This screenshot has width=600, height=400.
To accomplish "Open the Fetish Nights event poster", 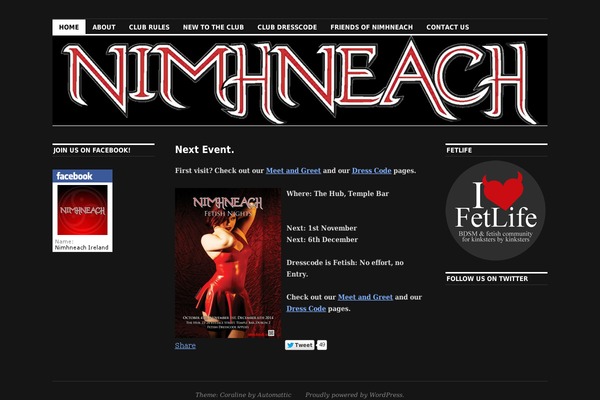I will (x=228, y=263).
